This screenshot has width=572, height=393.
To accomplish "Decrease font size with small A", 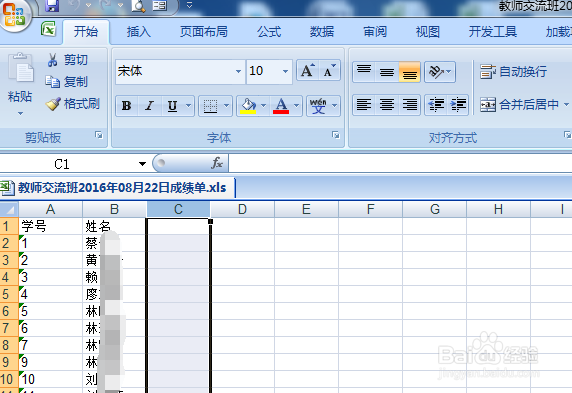I will (x=329, y=70).
